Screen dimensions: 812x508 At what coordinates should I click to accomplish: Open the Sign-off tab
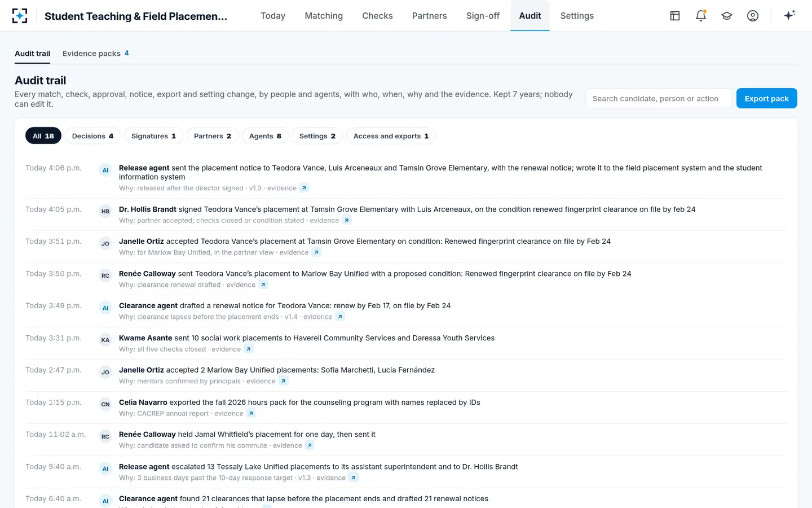click(483, 16)
